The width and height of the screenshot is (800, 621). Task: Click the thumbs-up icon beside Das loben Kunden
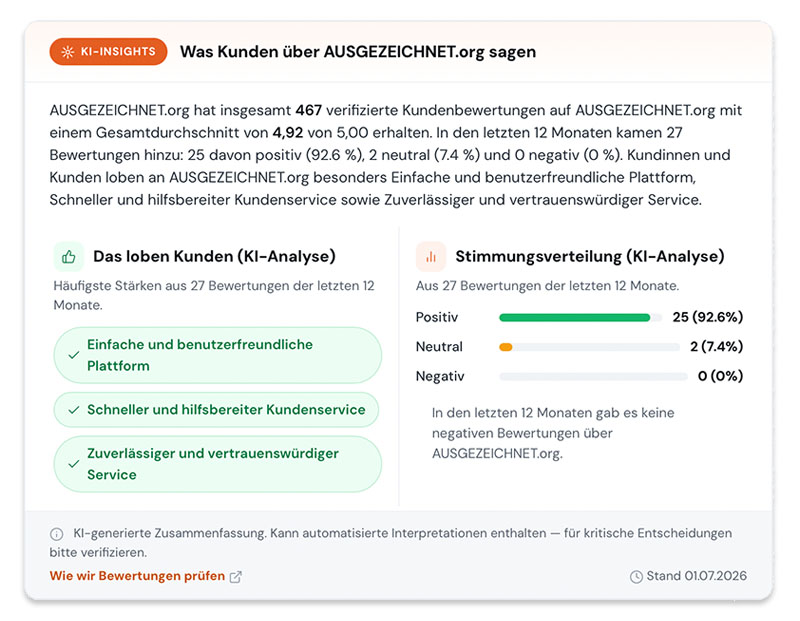69,257
